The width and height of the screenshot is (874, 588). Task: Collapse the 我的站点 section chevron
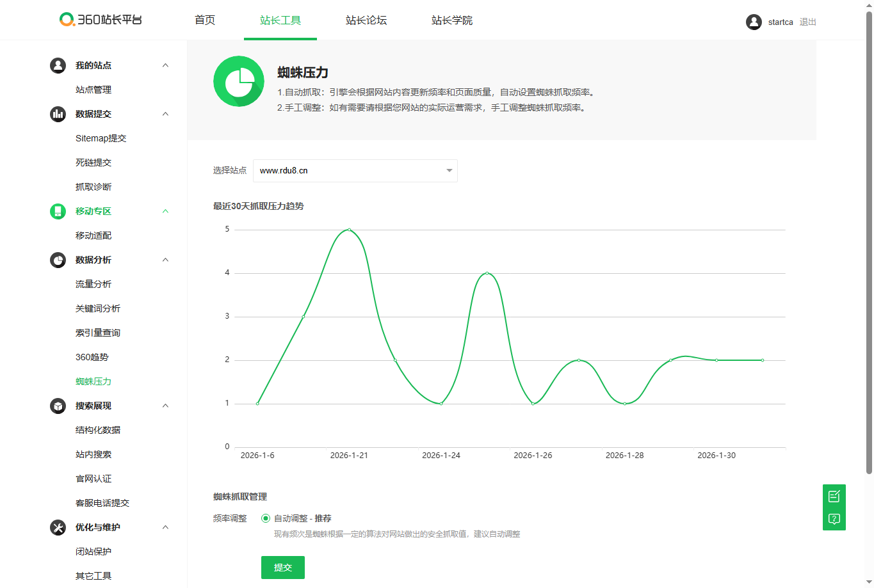165,65
